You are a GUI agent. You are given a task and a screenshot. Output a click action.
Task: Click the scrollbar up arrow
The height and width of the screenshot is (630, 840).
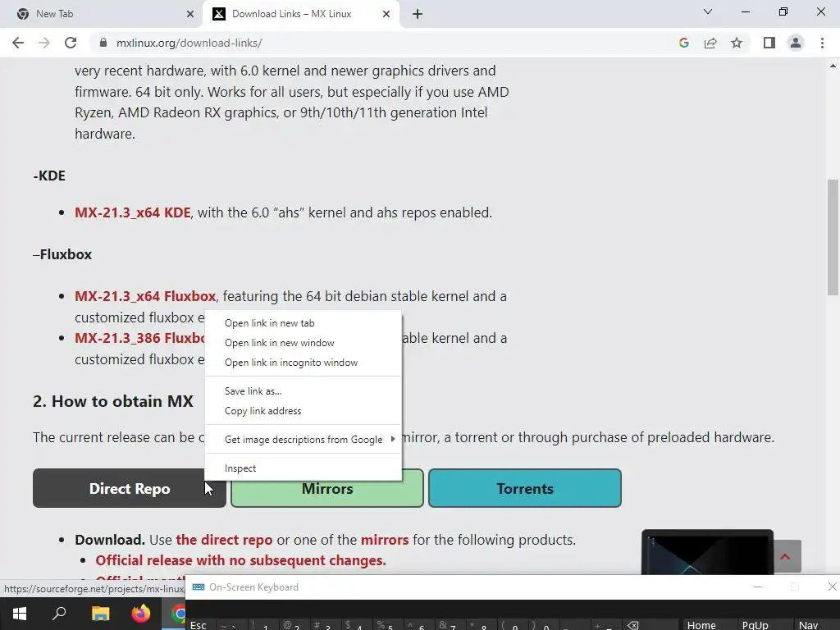[x=833, y=66]
